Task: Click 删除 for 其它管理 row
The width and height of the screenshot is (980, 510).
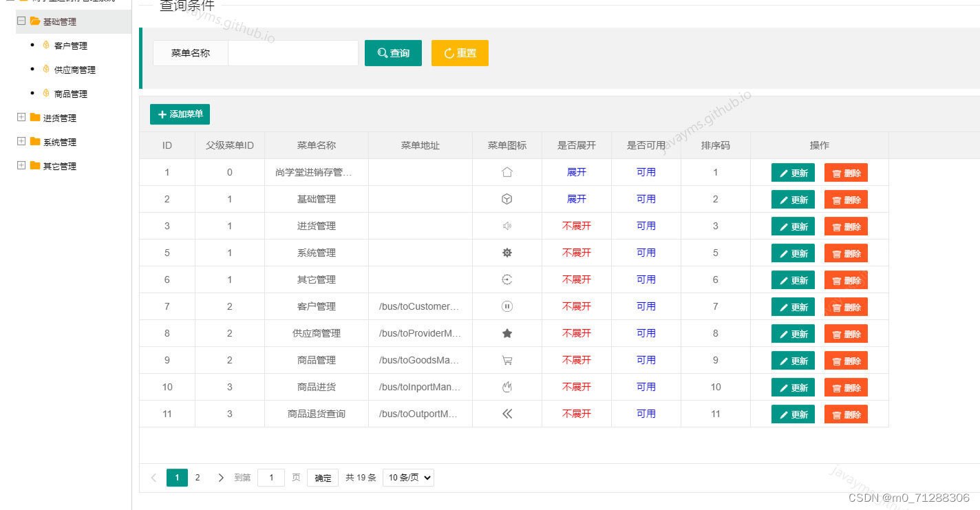Action: click(846, 280)
